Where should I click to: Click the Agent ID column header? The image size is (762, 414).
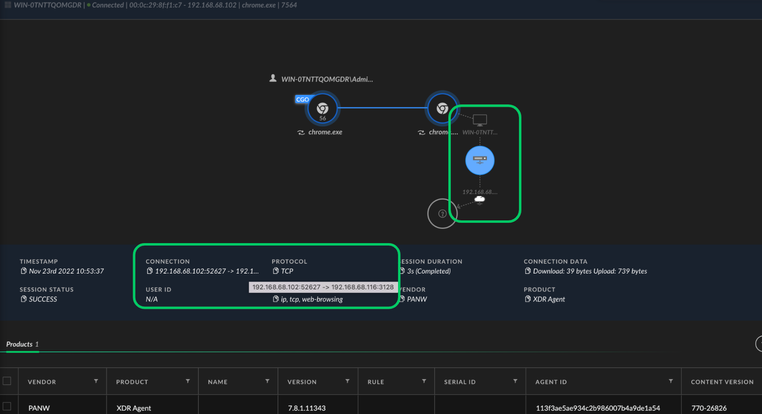click(559, 381)
